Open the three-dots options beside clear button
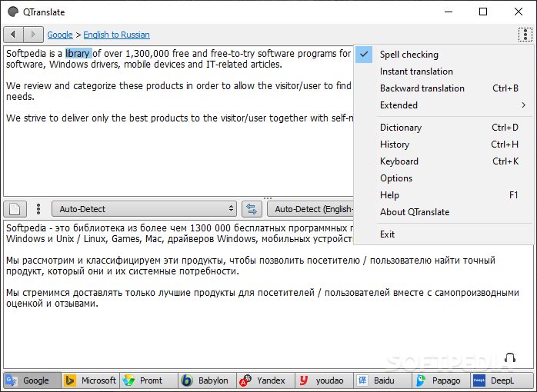Image resolution: width=537 pixels, height=392 pixels. coord(38,209)
